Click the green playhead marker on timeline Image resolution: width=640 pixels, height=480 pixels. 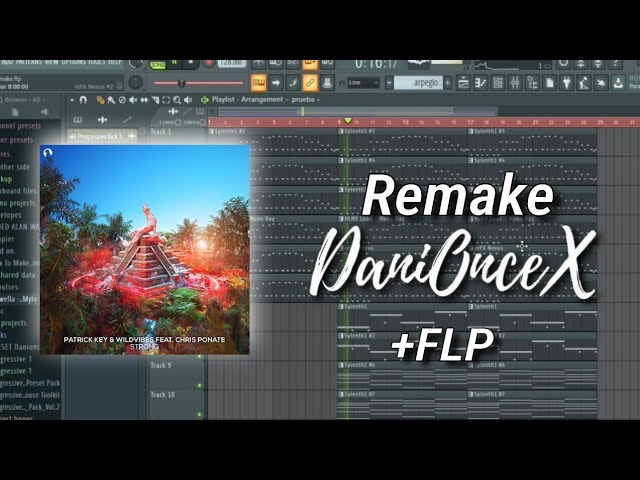[x=348, y=121]
